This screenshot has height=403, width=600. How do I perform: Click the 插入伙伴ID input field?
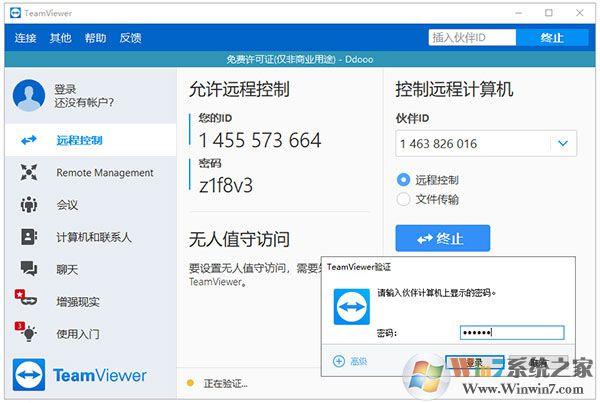472,38
